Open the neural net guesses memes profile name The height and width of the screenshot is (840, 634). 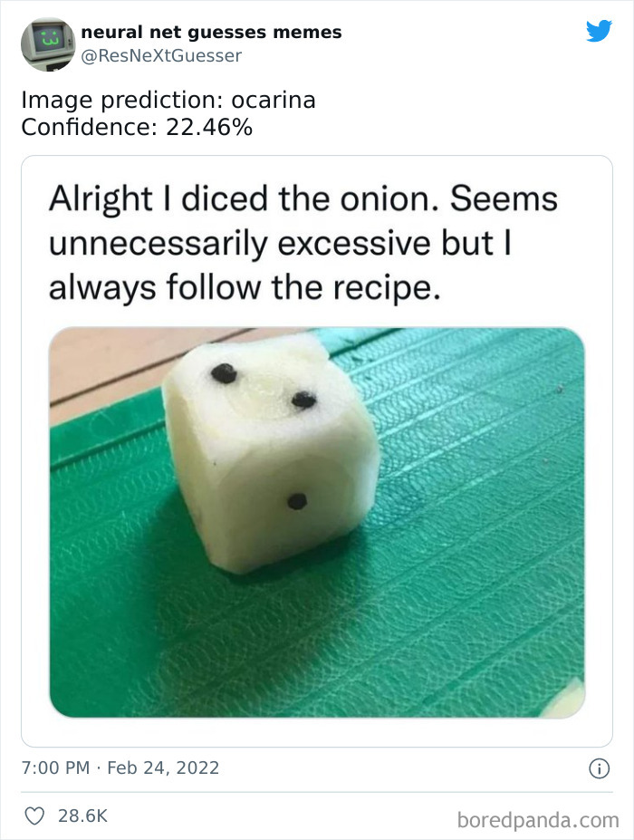(211, 33)
